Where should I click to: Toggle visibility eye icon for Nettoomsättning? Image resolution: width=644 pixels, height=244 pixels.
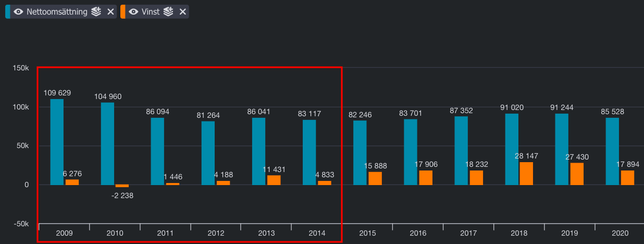click(19, 11)
